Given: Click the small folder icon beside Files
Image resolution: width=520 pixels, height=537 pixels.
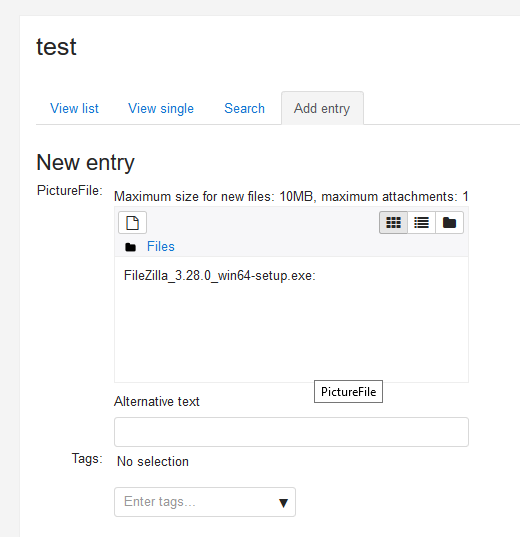Looking at the screenshot, I should pos(131,247).
